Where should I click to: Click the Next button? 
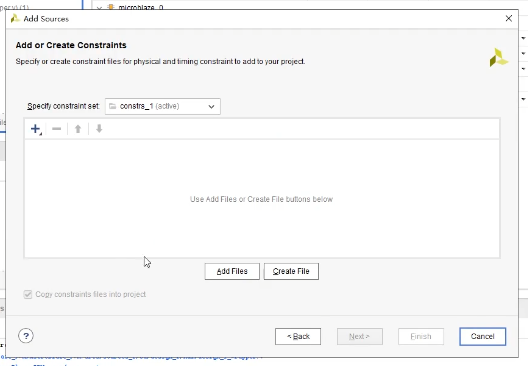360,336
